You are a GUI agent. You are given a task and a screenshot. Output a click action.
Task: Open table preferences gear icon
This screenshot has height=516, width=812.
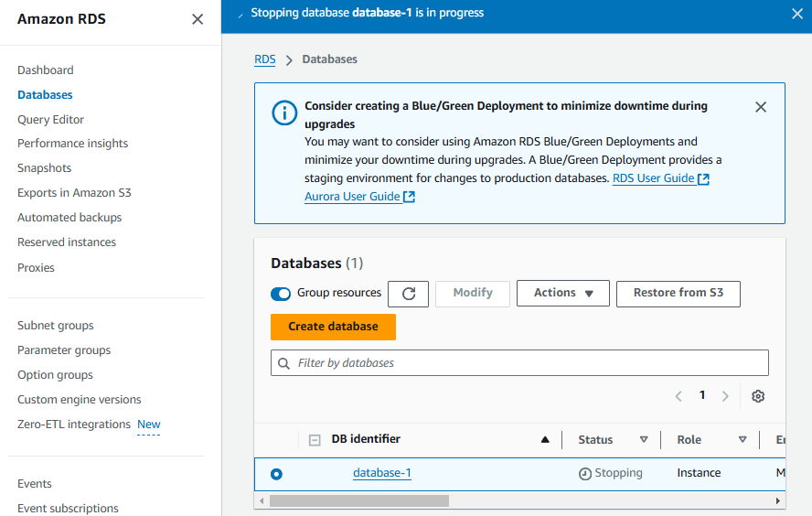tap(757, 396)
